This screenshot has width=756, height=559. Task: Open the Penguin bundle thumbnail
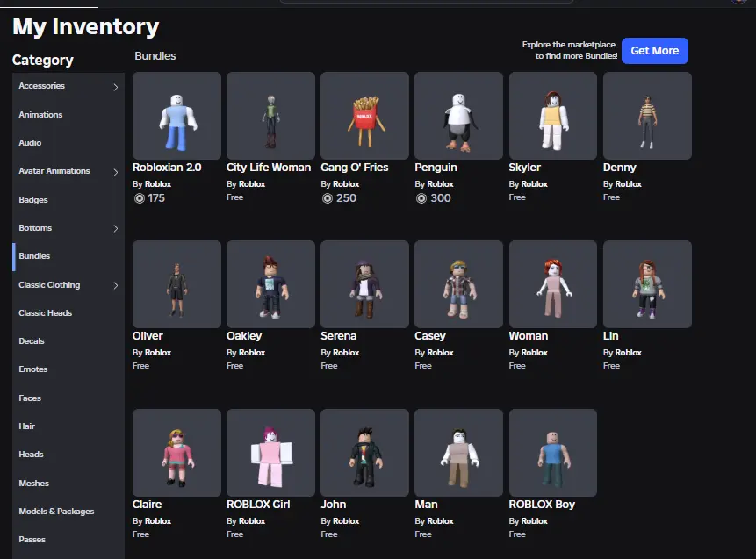click(x=458, y=116)
